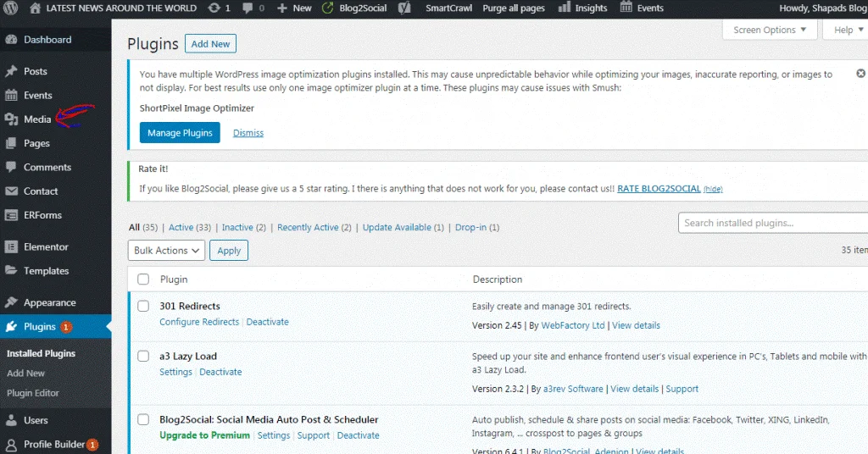This screenshot has height=454, width=868.
Task: Click the Yoast SEO icon in admin bar
Action: click(x=405, y=8)
